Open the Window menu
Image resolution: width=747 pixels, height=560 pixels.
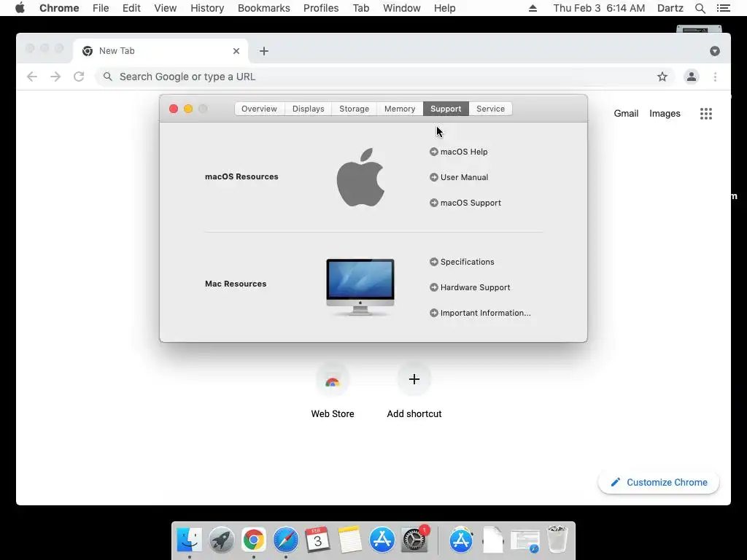tap(402, 8)
